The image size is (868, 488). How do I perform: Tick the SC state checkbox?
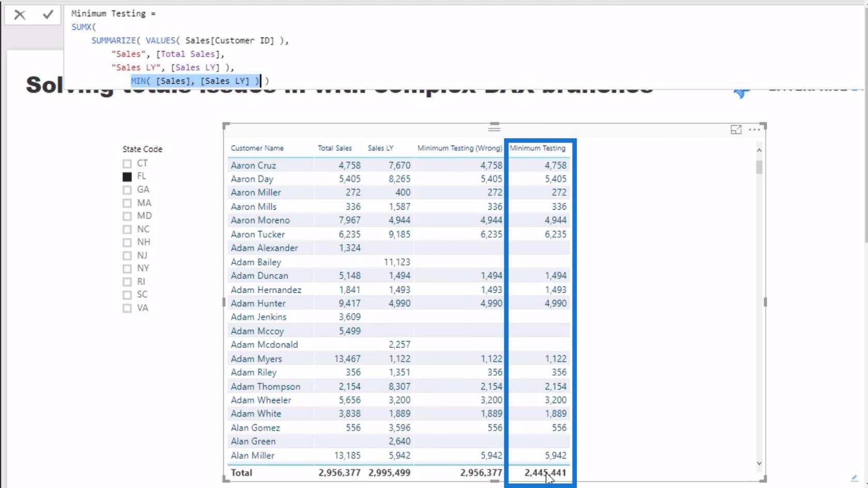127,295
